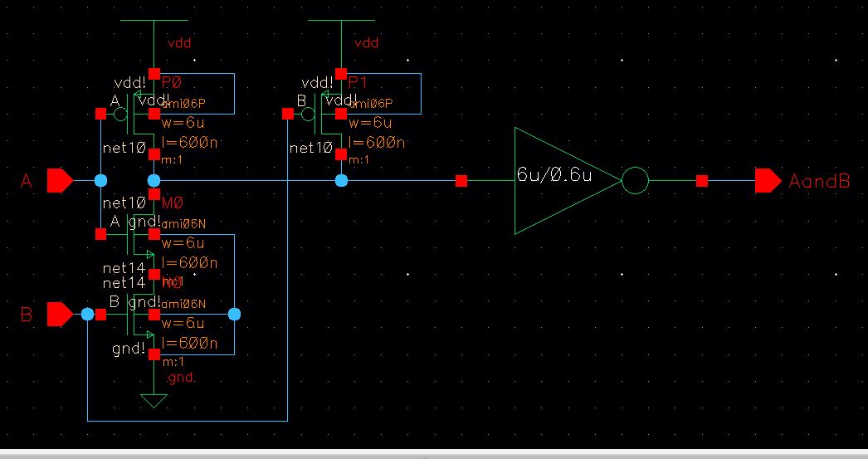Click the wire junction dot nearest pin B

(x=87, y=315)
